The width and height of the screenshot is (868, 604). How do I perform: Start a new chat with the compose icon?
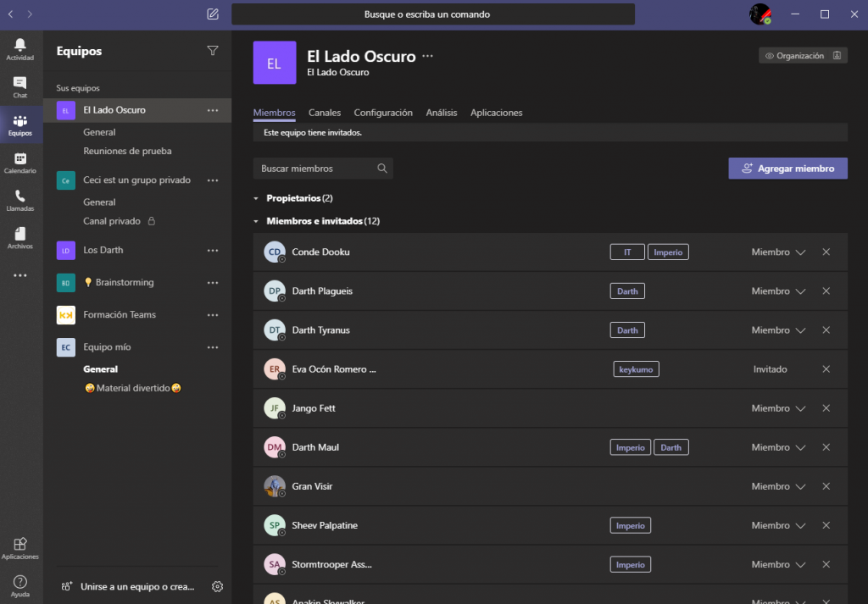tap(212, 14)
